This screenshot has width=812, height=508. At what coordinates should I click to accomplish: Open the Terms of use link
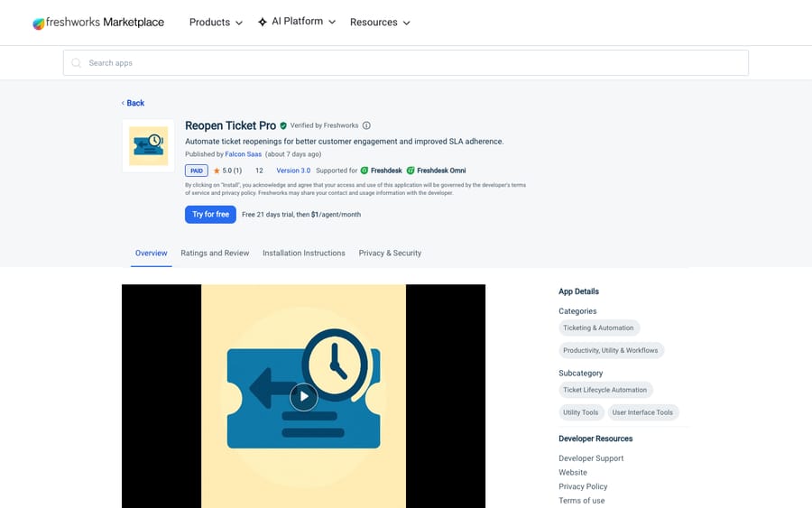(582, 500)
